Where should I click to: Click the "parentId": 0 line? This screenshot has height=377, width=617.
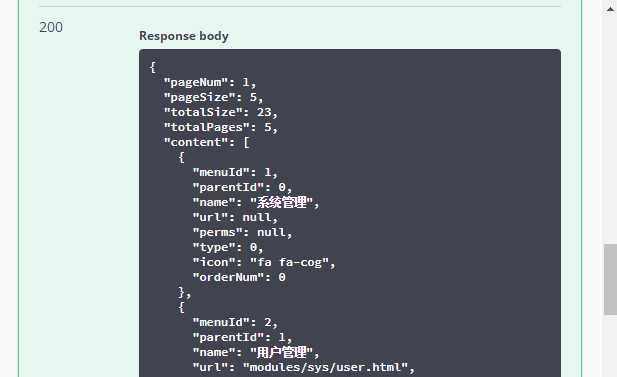tap(242, 187)
